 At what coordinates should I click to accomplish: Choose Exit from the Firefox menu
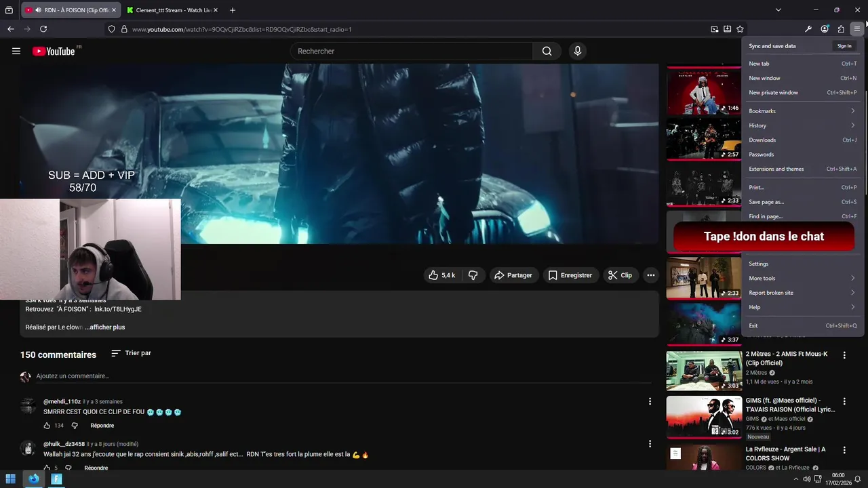[x=802, y=325]
